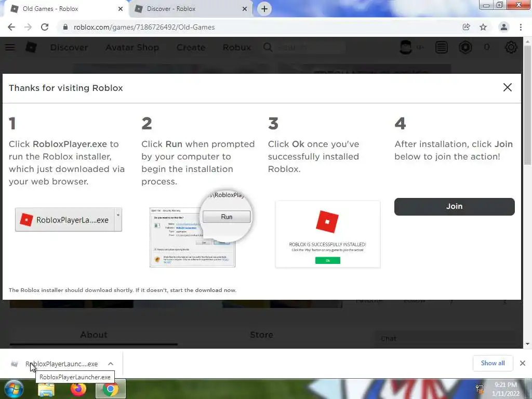The height and width of the screenshot is (399, 532).
Task: Switch to the Old Games - Roblox tab
Action: [x=64, y=9]
